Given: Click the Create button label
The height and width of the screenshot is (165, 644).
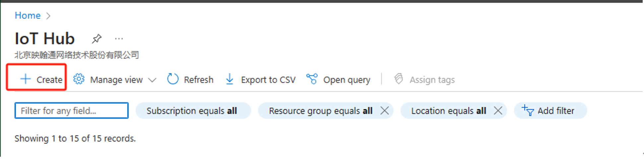Looking at the screenshot, I should 49,80.
